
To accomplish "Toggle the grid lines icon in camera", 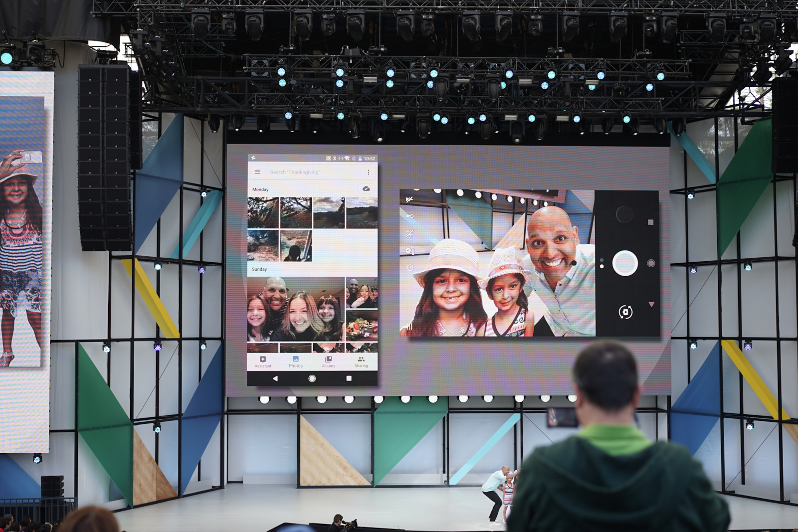I will click(409, 233).
